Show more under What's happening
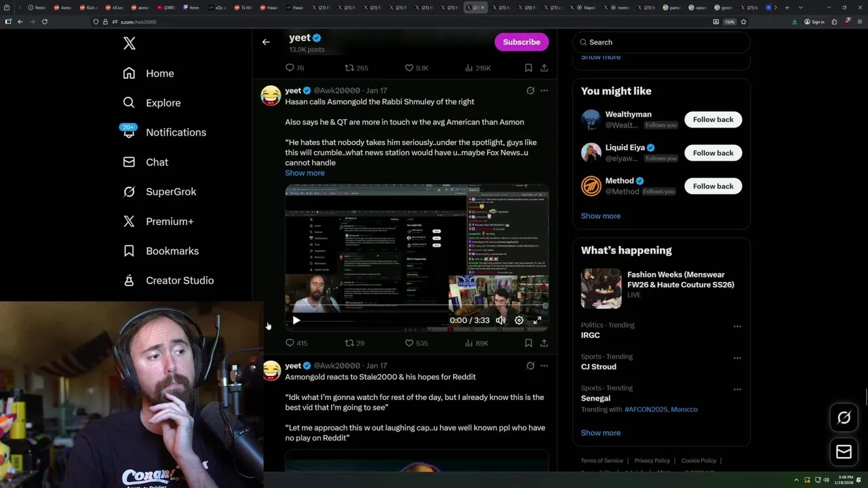The image size is (868, 488). coord(600,433)
